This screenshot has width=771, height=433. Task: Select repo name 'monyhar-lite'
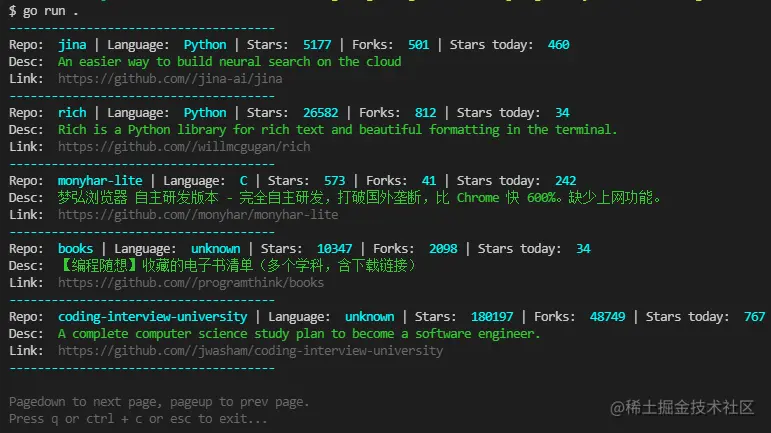click(100, 181)
